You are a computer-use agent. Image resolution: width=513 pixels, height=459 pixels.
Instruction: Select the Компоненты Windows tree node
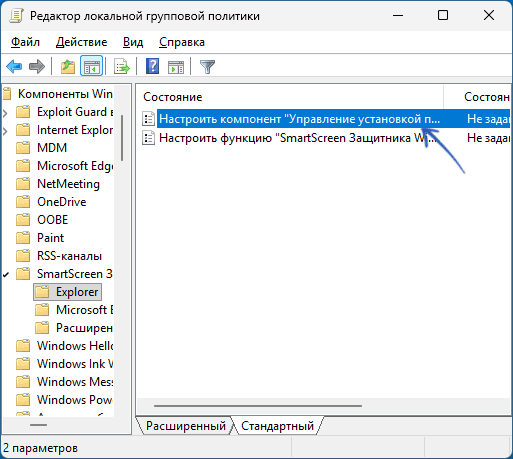click(65, 94)
